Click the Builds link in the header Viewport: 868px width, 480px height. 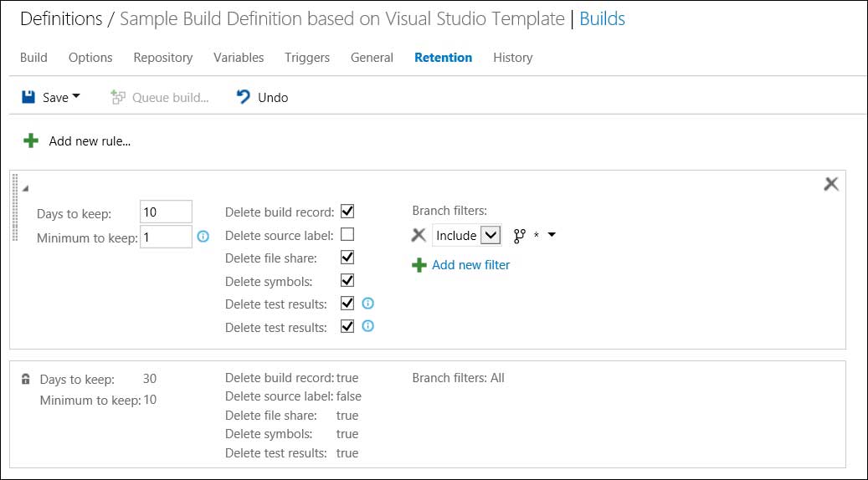[x=602, y=19]
